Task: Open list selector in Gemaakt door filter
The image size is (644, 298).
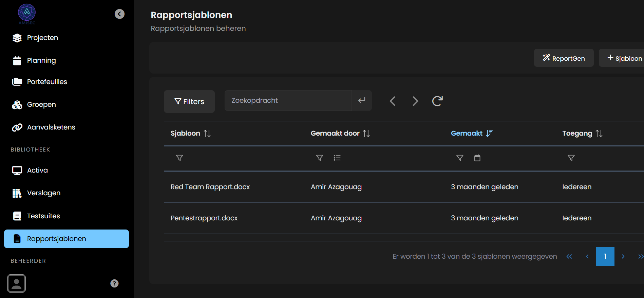Action: [337, 158]
